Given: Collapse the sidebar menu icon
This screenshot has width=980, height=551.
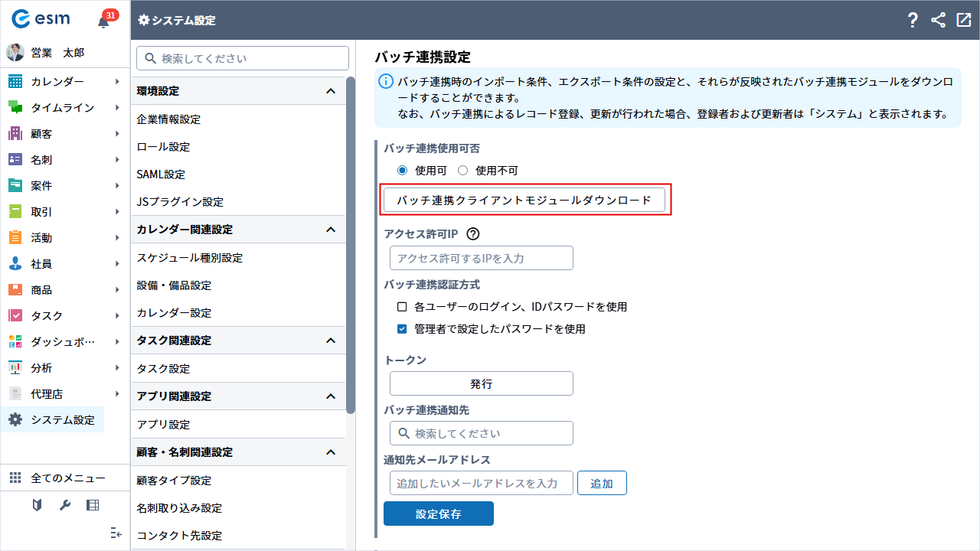Looking at the screenshot, I should (116, 533).
